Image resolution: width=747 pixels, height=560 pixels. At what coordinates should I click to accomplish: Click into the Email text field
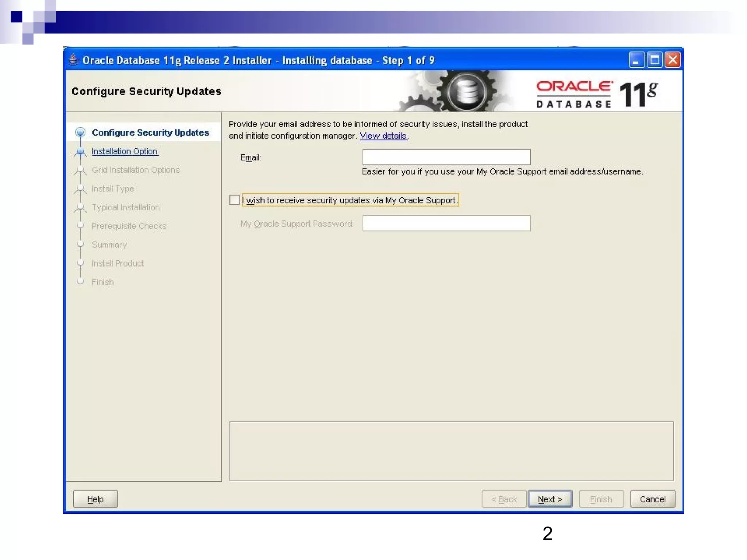pyautogui.click(x=446, y=157)
